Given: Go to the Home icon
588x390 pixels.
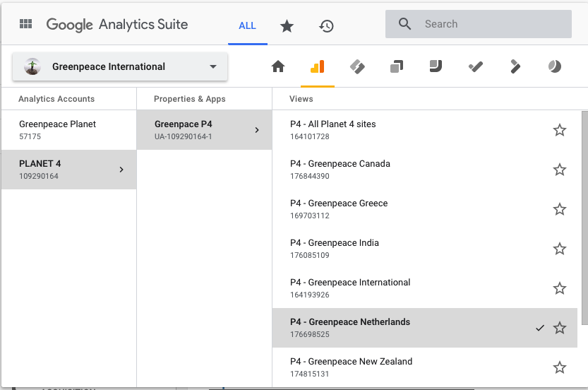Looking at the screenshot, I should tap(278, 67).
